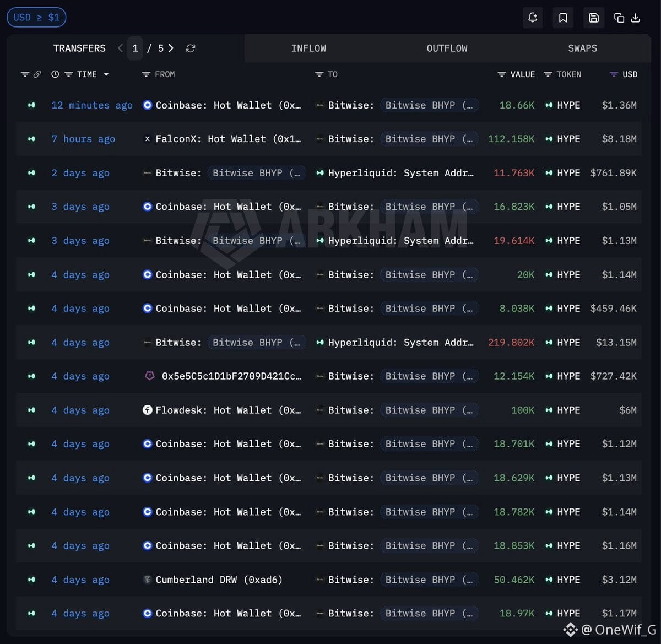Click the 50.462K value
The width and height of the screenshot is (661, 644).
coord(514,580)
